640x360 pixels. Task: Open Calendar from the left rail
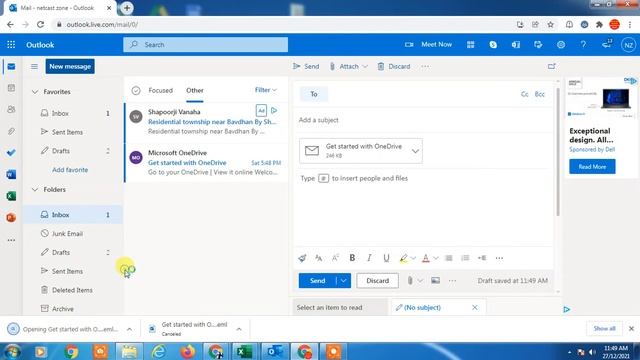pos(11,88)
